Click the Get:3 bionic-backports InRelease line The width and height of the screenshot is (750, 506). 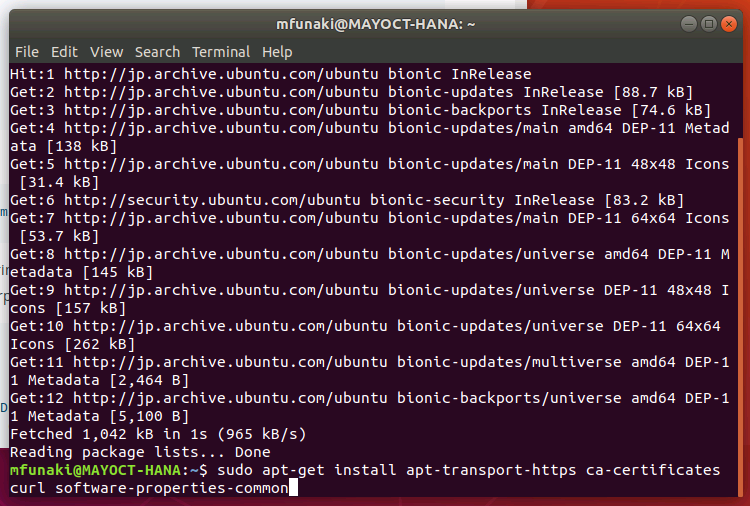(361, 110)
